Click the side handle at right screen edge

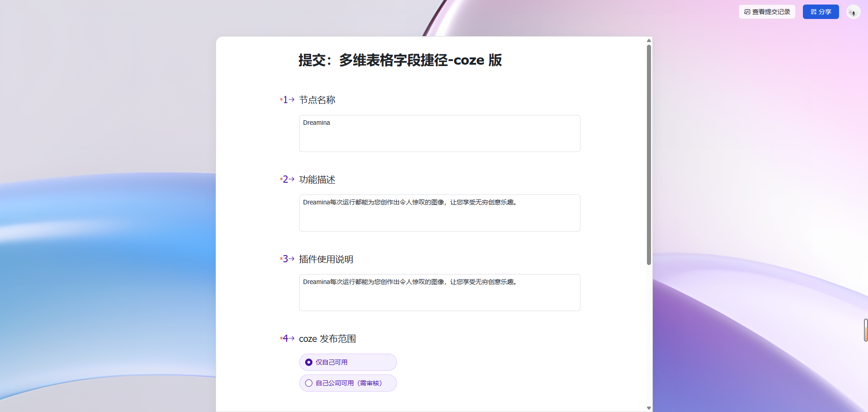865,330
